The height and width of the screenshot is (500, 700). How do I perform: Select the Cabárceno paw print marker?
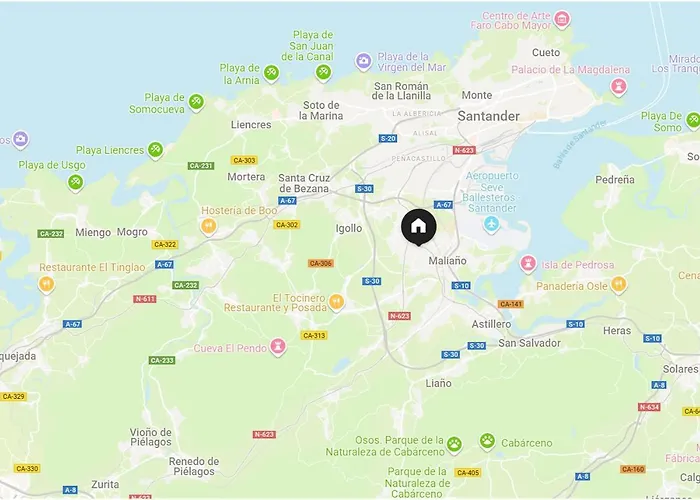488,442
